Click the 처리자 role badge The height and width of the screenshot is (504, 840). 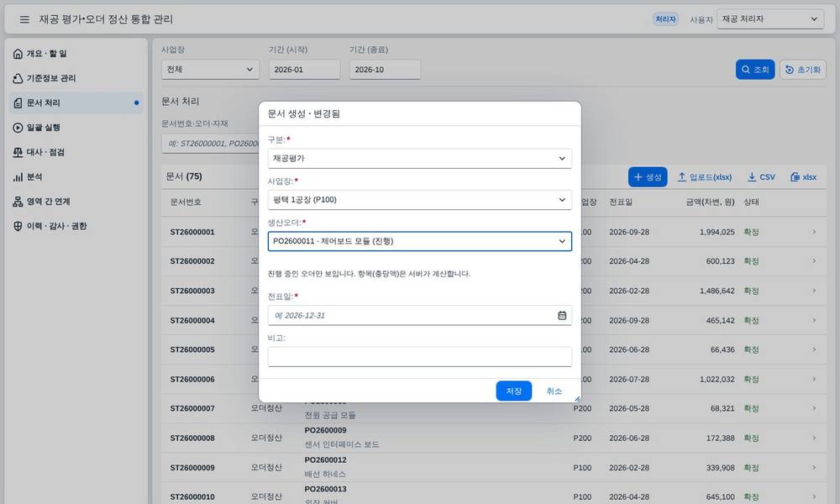tap(665, 19)
